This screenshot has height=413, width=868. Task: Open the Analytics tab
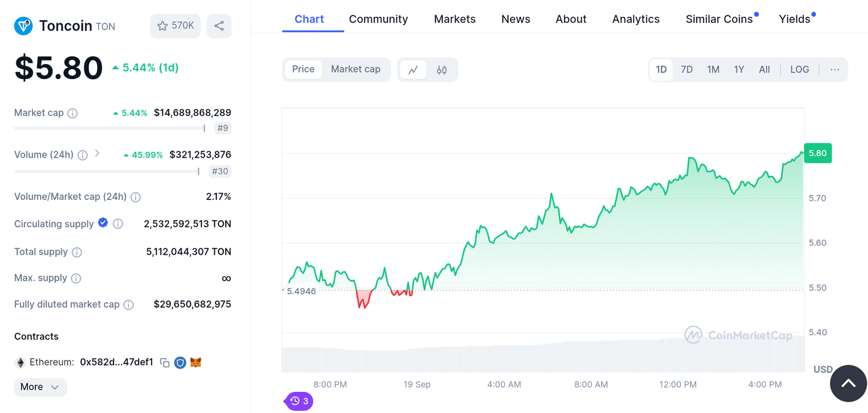pos(636,20)
